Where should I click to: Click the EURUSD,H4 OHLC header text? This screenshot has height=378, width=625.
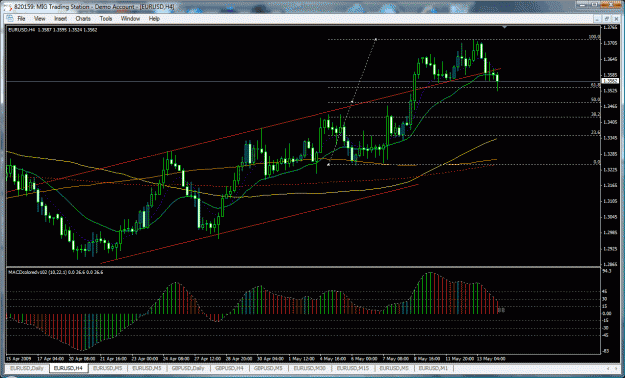click(53, 30)
